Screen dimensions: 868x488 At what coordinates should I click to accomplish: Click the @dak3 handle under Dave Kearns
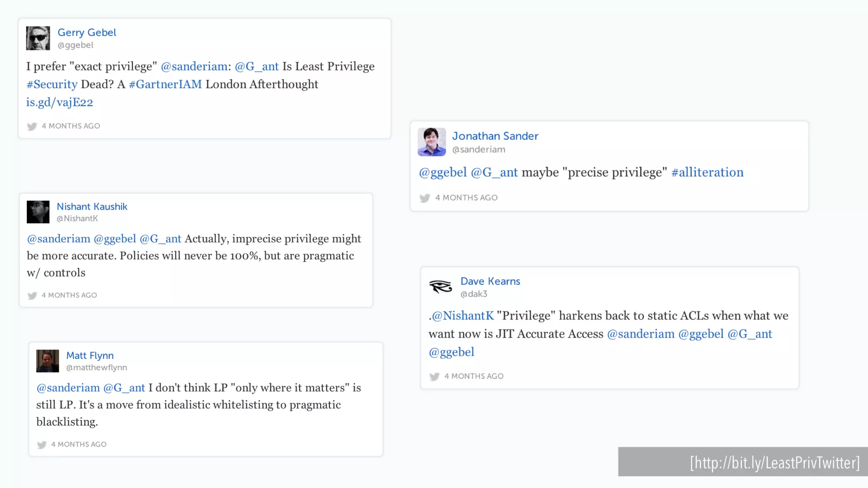click(474, 294)
